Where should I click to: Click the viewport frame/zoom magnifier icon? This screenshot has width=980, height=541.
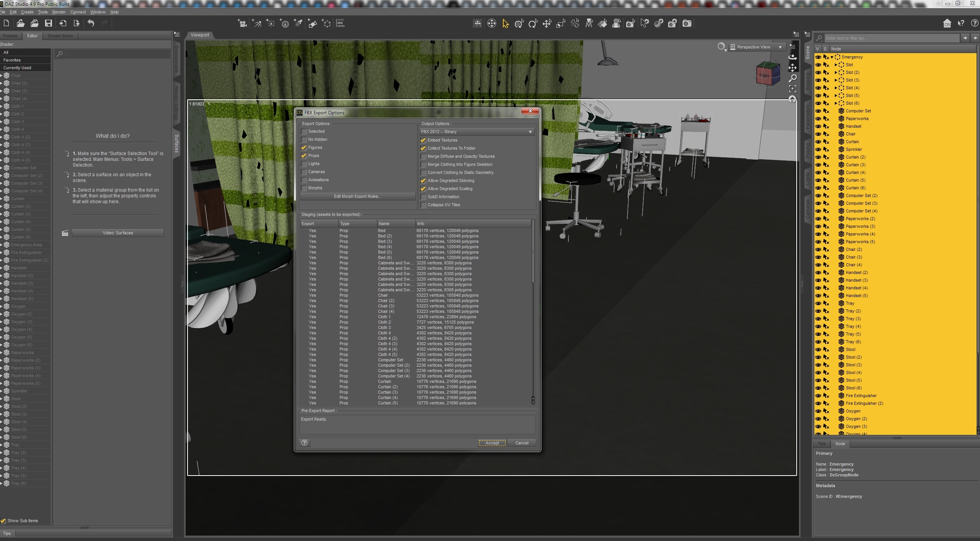[x=792, y=78]
